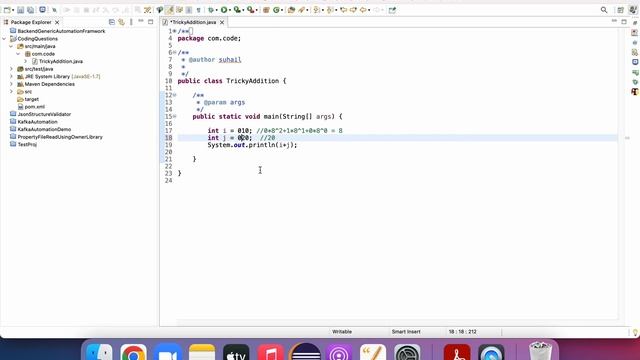Click the New Java Package icon
640x360 pixels.
click(266, 10)
